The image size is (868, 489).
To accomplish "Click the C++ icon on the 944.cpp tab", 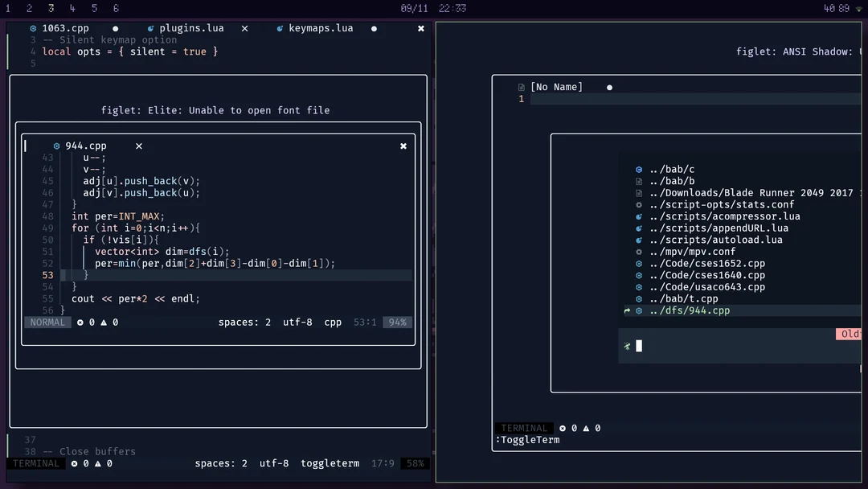I will (56, 146).
